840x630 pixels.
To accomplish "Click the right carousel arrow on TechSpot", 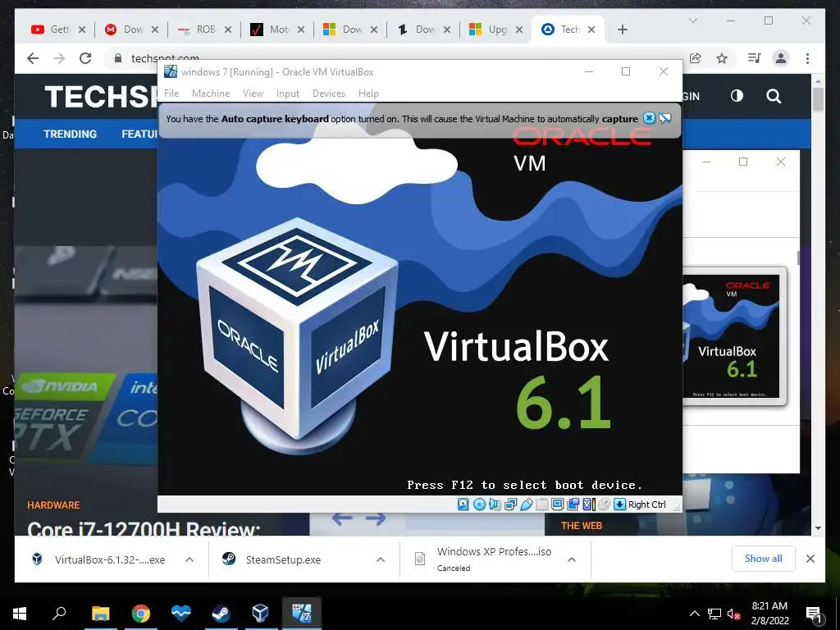I will 376,518.
